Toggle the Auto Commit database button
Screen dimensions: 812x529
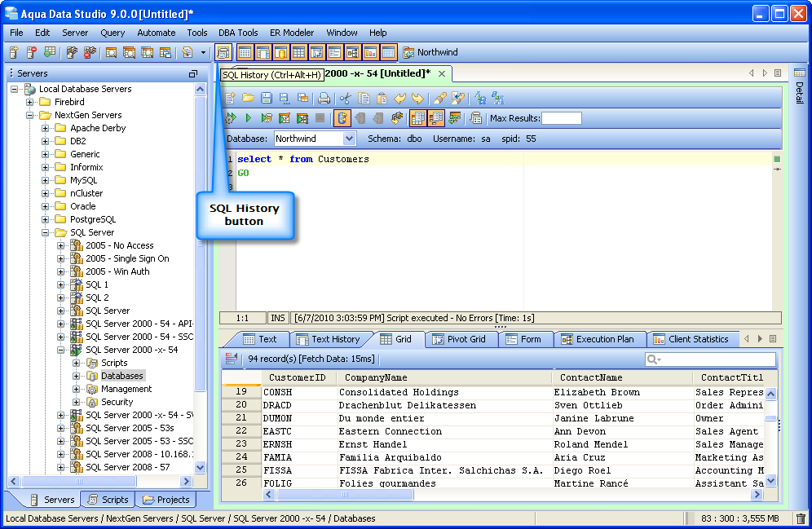[342, 118]
